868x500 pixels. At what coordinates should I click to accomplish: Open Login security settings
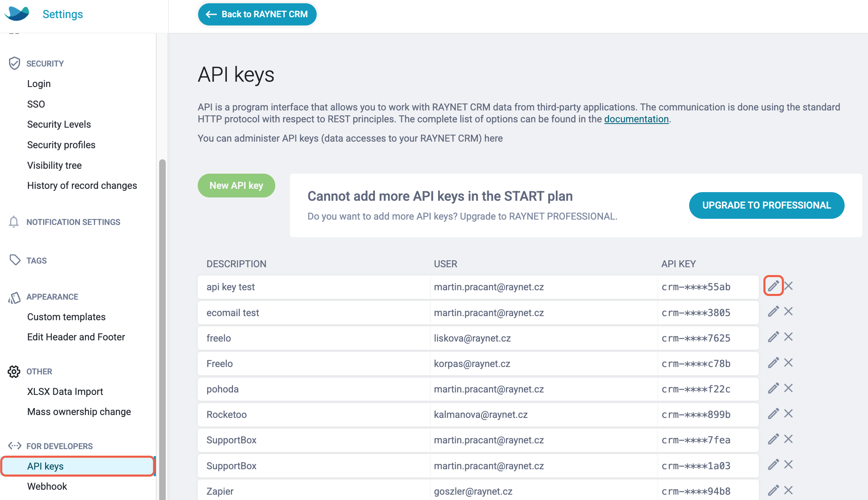point(39,84)
